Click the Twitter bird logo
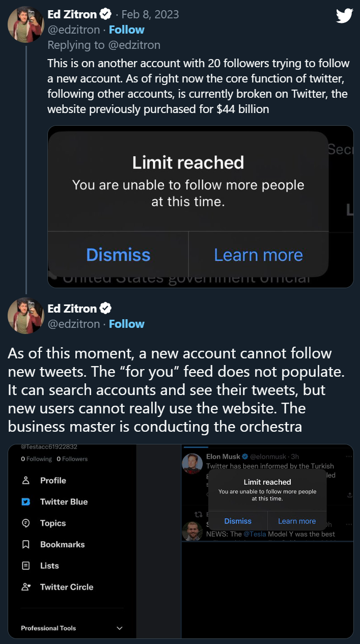 pos(345,16)
